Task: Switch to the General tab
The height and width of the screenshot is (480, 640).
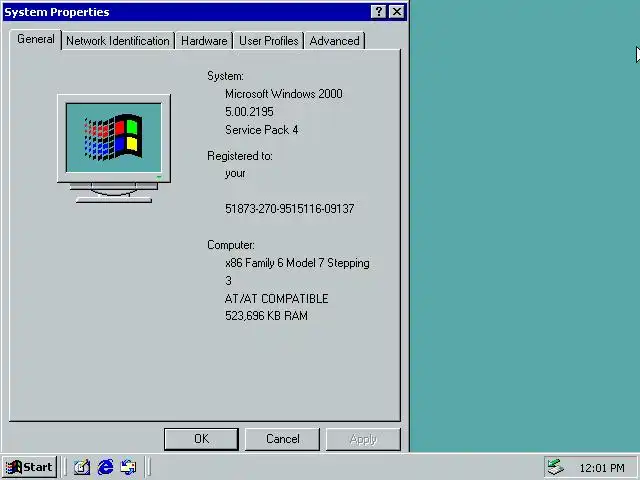Action: (x=36, y=40)
